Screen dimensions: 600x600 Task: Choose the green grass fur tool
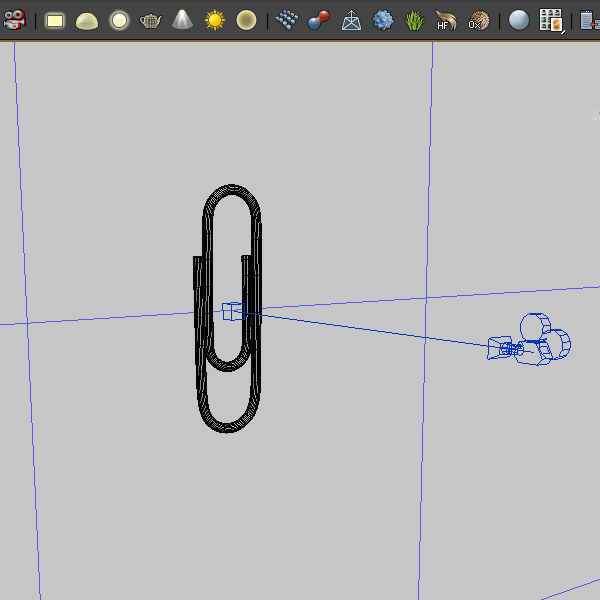414,20
